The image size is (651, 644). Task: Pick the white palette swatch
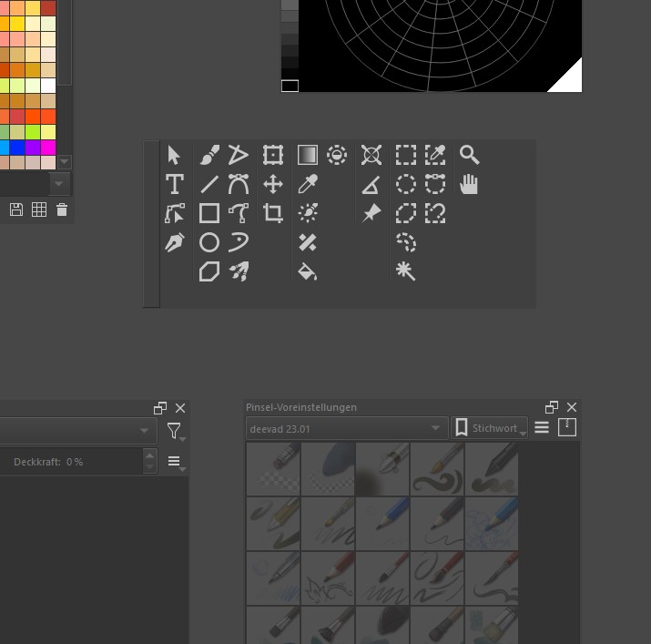(x=48, y=86)
